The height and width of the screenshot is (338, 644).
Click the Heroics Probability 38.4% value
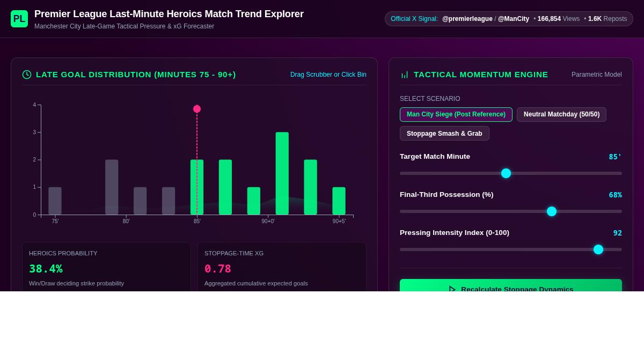pos(46,269)
